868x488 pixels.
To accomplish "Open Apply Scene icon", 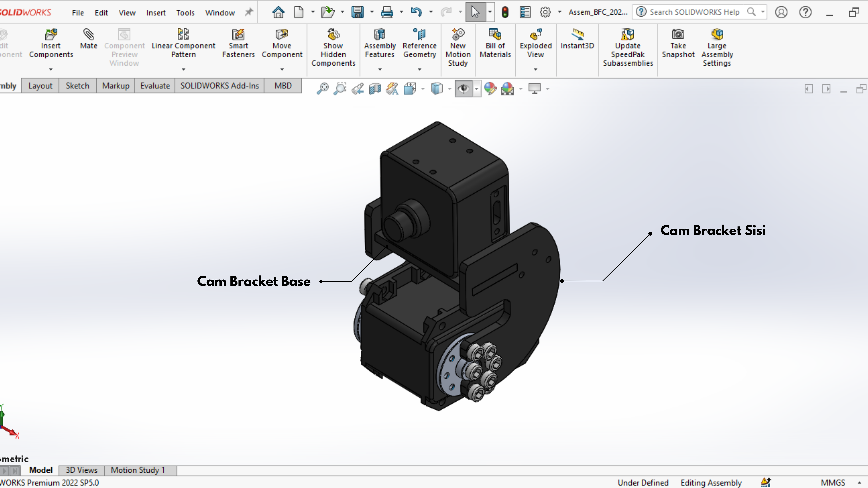I will point(507,89).
